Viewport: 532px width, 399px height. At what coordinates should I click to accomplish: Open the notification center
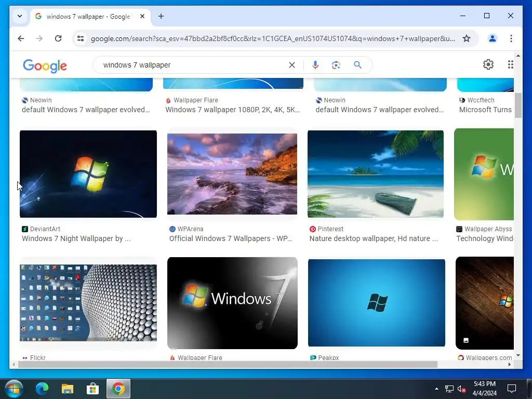point(512,389)
